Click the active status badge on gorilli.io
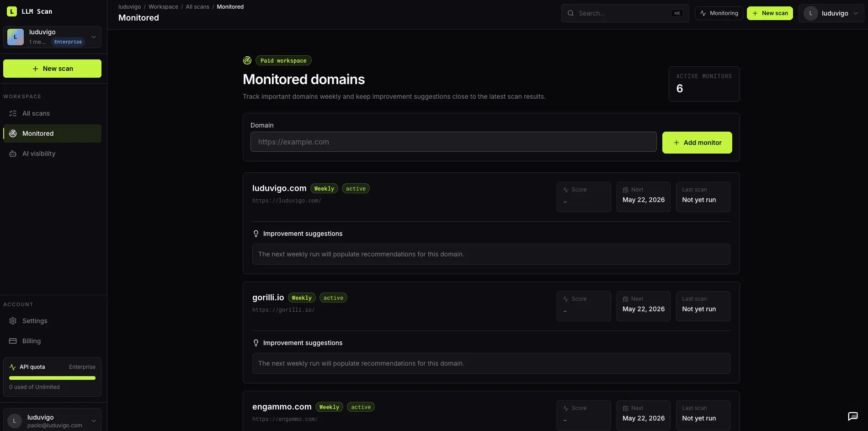This screenshot has width=868, height=431. (333, 298)
